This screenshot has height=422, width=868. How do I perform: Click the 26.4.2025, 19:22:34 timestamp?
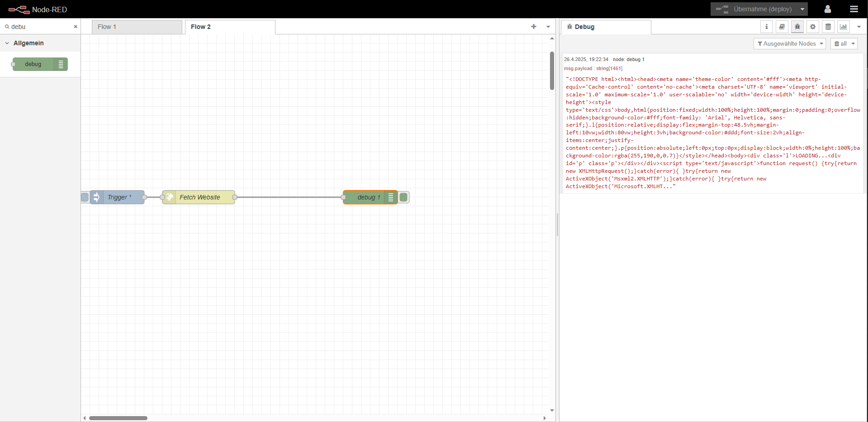(x=586, y=59)
